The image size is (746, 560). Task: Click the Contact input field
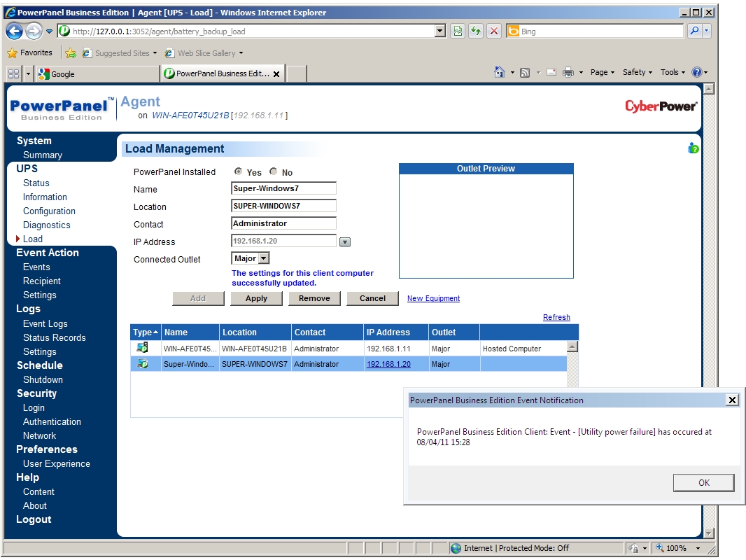click(x=283, y=223)
